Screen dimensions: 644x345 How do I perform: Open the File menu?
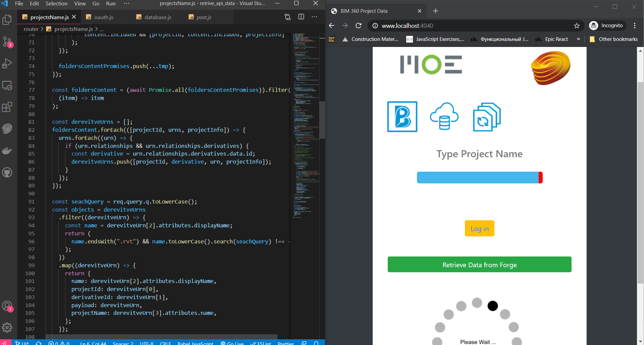(19, 4)
